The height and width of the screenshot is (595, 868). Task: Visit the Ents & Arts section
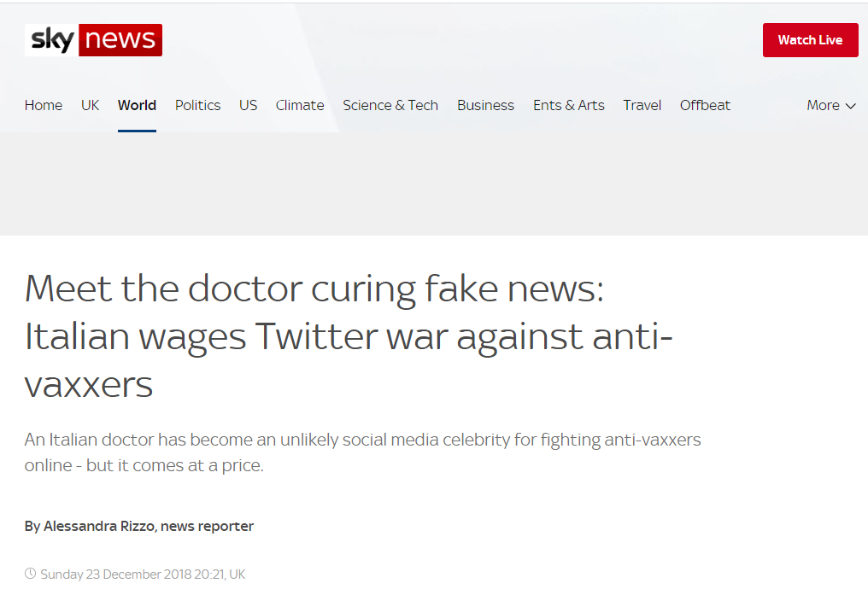tap(569, 106)
